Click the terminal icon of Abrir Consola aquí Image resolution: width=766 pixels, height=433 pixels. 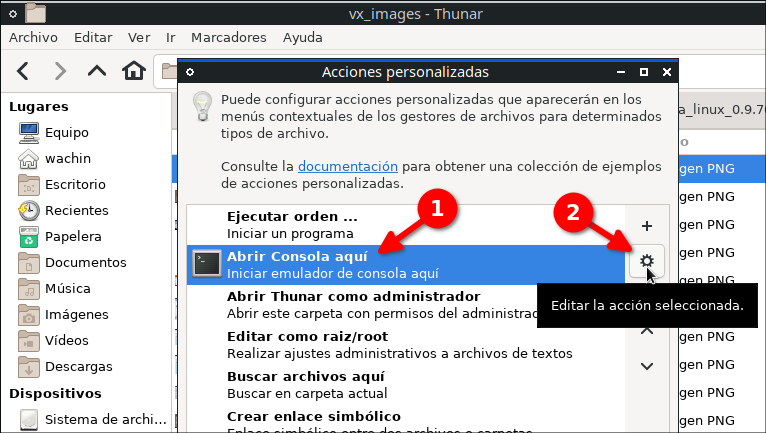(x=207, y=264)
